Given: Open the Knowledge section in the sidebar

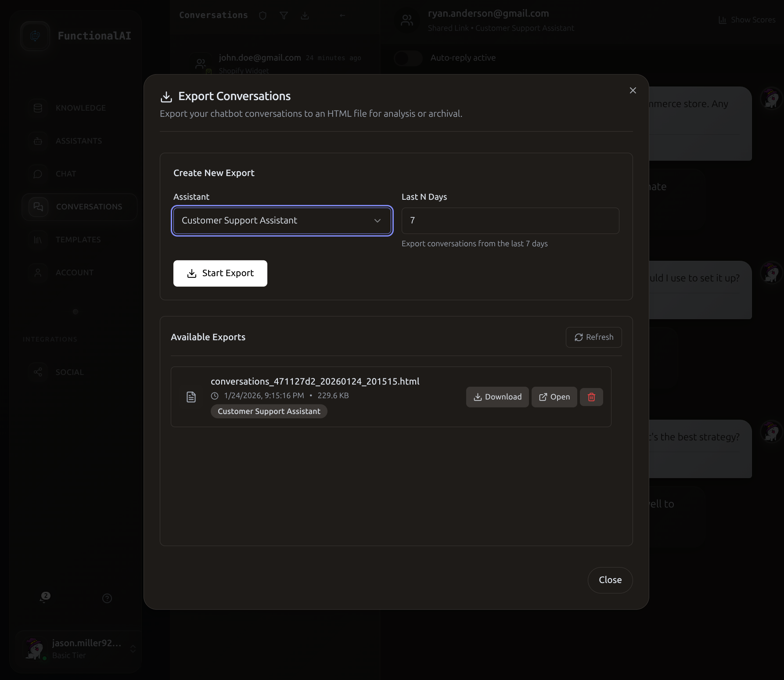Looking at the screenshot, I should (x=38, y=108).
